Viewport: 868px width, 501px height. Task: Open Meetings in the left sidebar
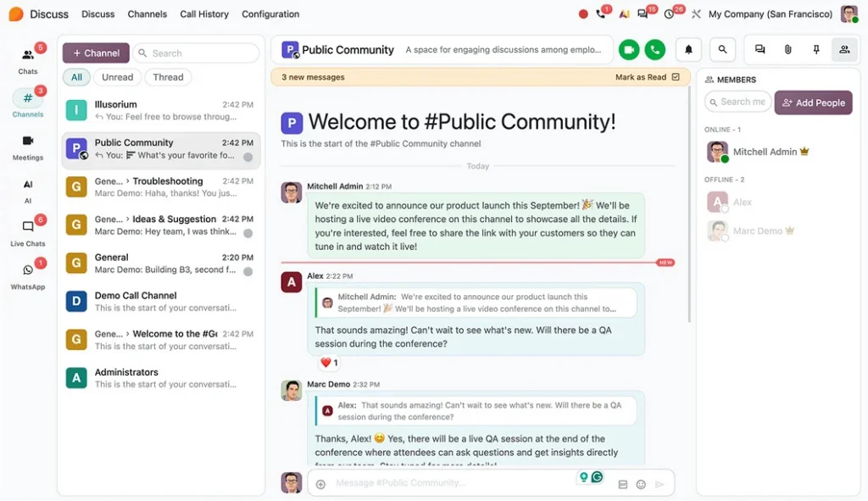[28, 148]
